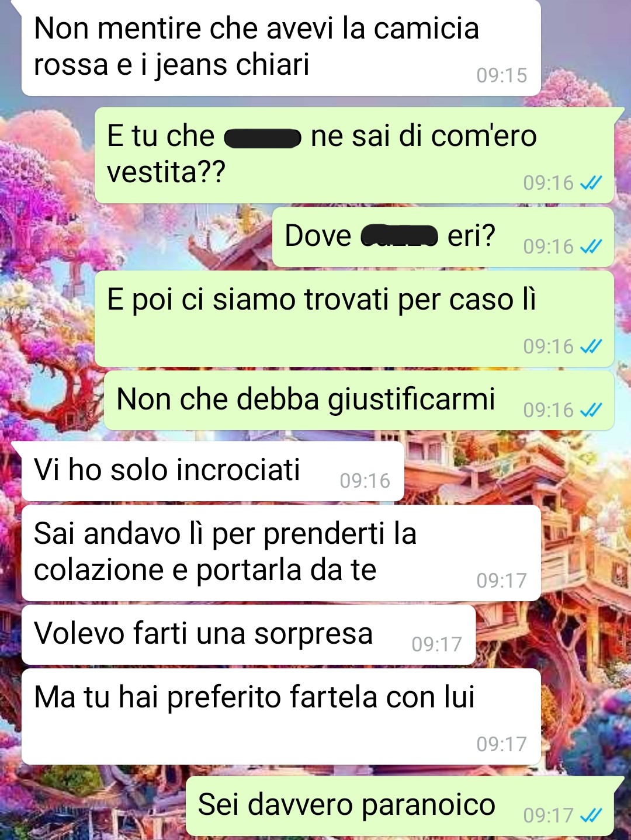Select the "Vi ho solo incrociati" message bubble
This screenshot has height=840, width=631.
(x=213, y=471)
